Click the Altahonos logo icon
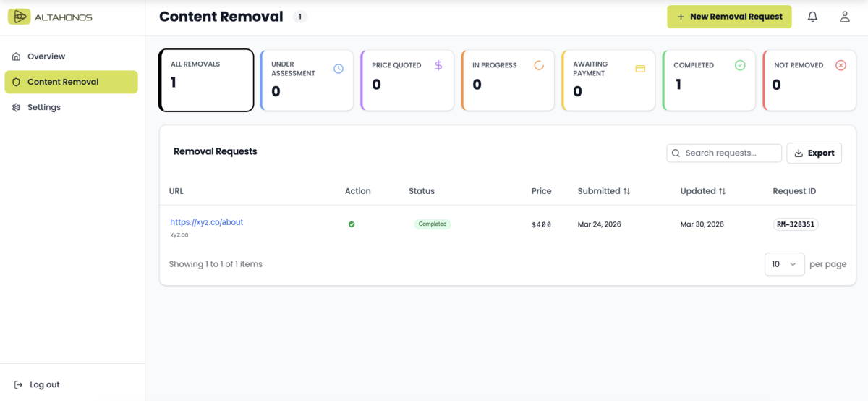The width and height of the screenshot is (868, 401). coord(19,17)
